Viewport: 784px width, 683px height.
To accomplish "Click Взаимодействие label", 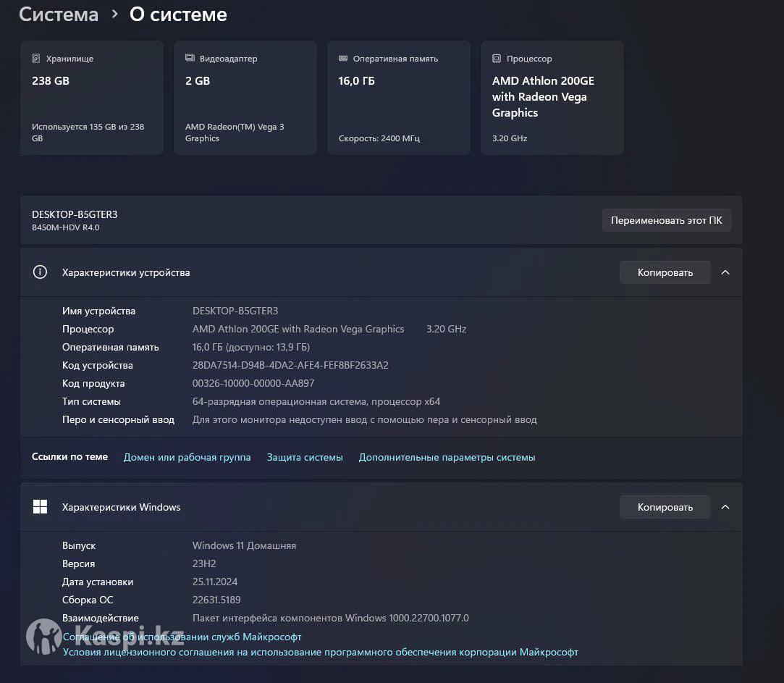I will [x=101, y=618].
